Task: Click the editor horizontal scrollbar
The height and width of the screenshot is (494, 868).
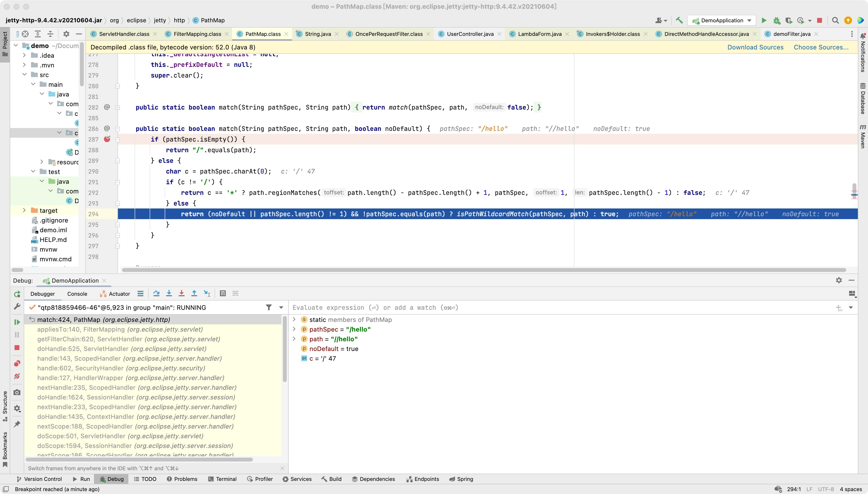Action: (x=484, y=270)
